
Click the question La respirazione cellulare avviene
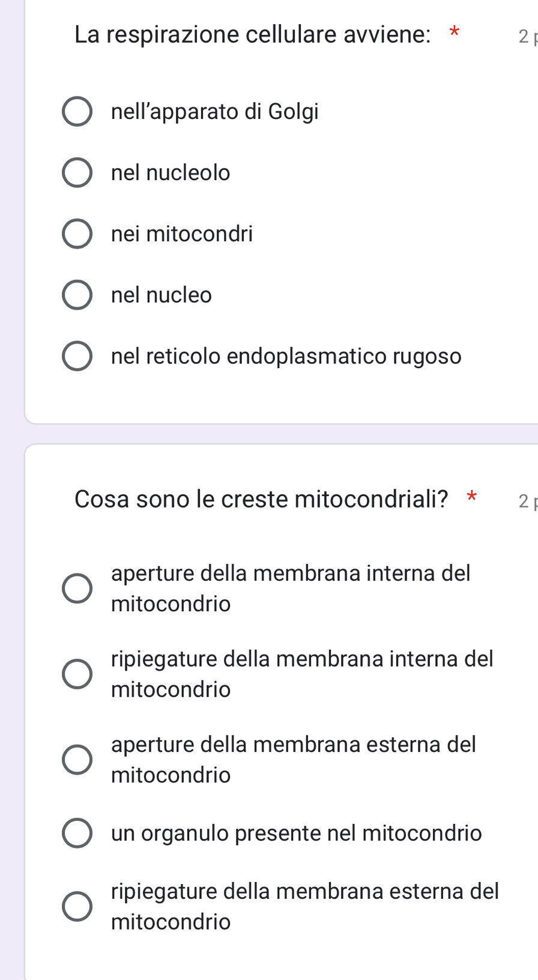tap(252, 35)
